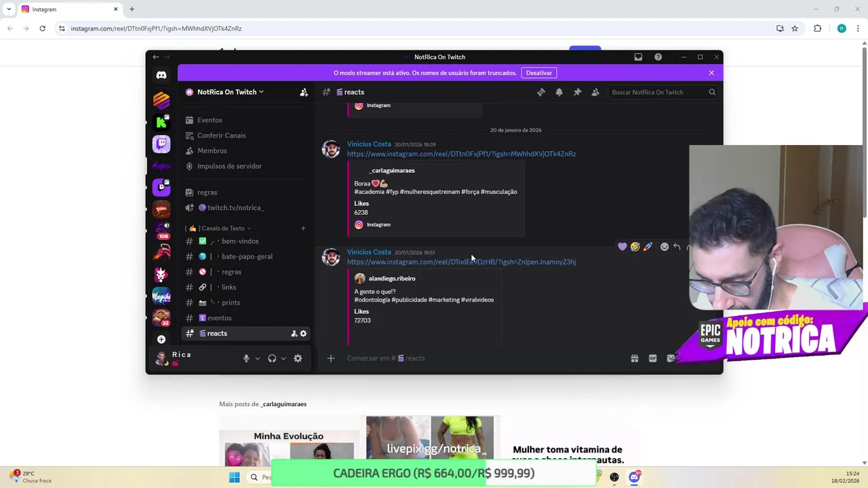
Task: Focus the Buscar NotRica On Twitch search
Action: (663, 92)
